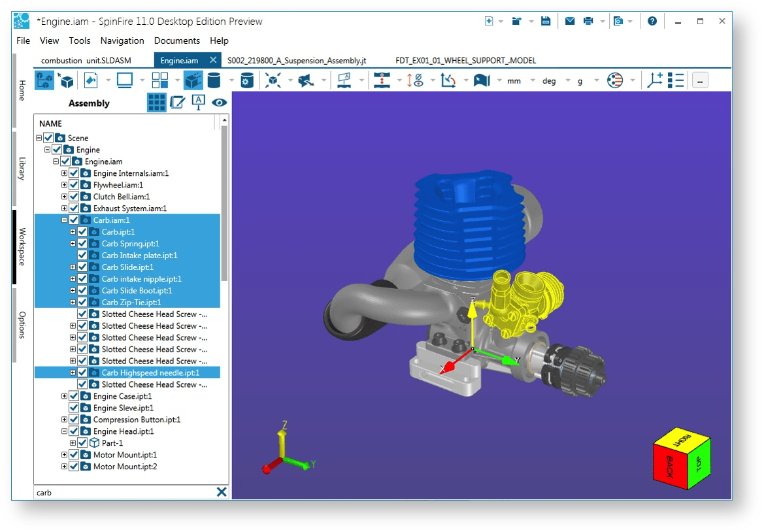Click the US flag globe language icon
The image size is (764, 532).
(615, 80)
